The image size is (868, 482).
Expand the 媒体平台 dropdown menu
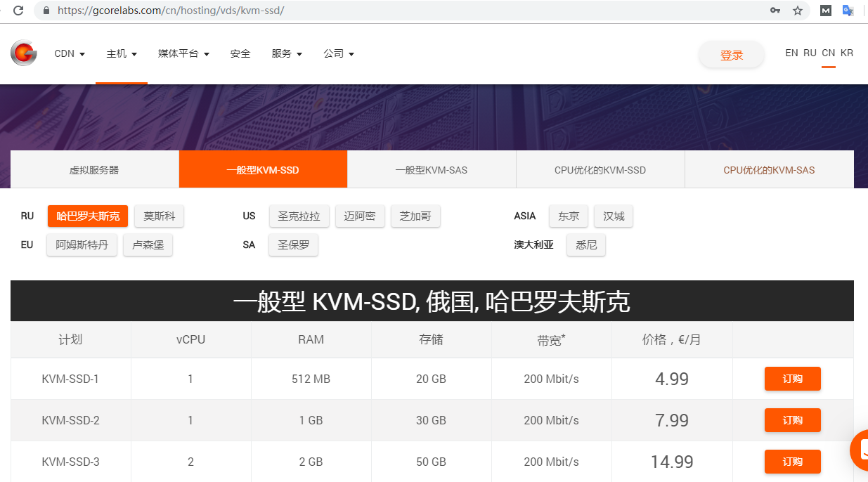click(183, 53)
